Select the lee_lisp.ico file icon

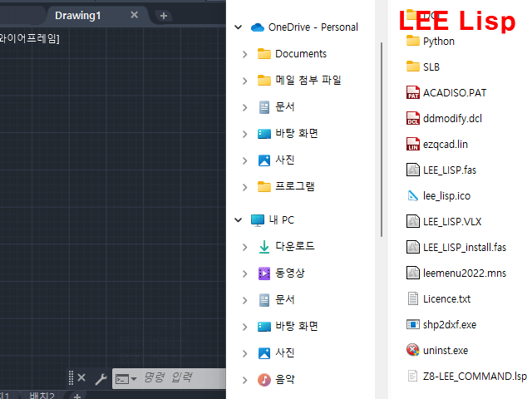point(412,195)
